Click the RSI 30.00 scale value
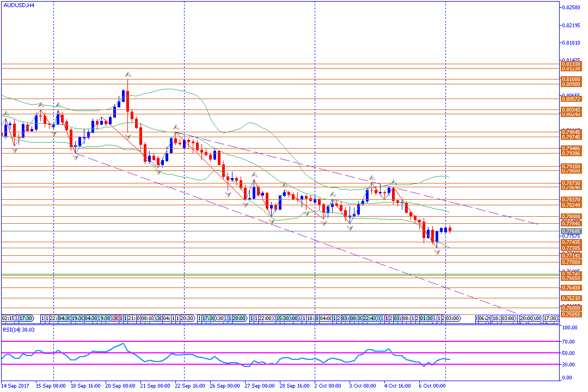This screenshot has height=392, width=588. click(568, 365)
